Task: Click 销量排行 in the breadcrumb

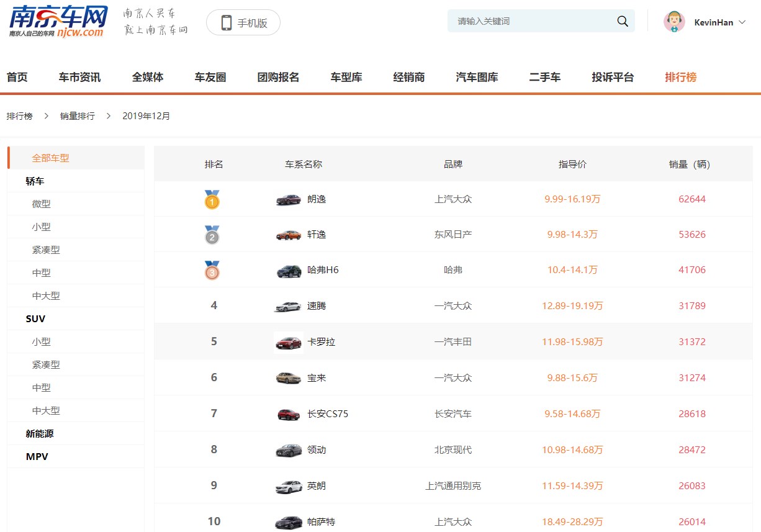Action: point(78,116)
